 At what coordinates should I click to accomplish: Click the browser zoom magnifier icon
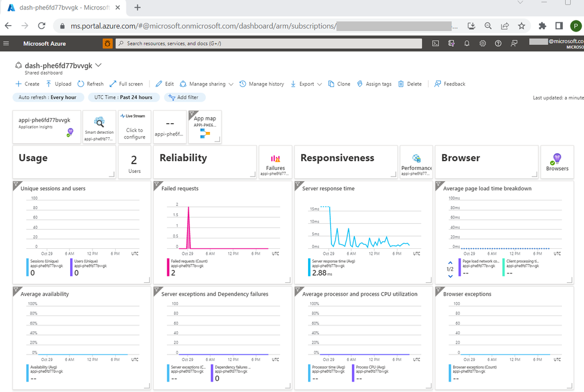point(488,26)
